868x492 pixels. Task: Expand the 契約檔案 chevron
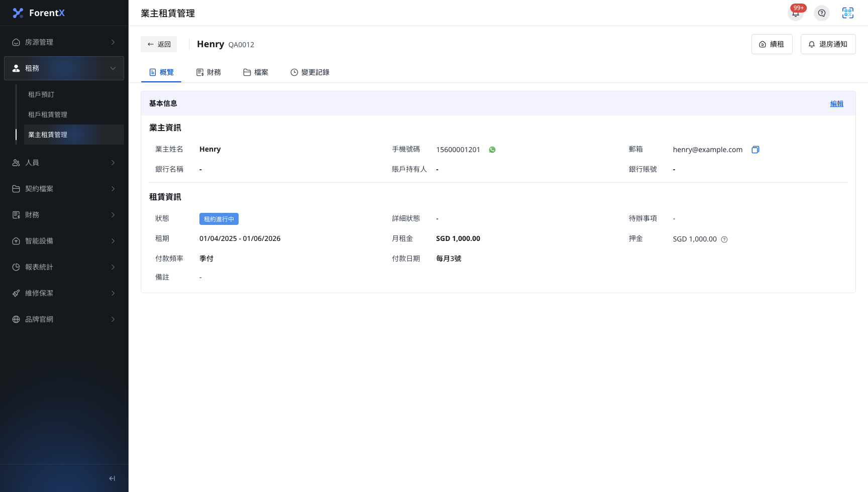tap(113, 189)
